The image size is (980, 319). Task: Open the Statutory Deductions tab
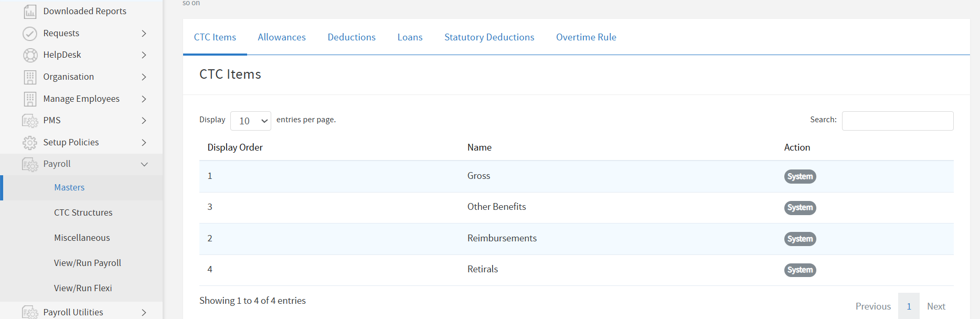coord(489,37)
